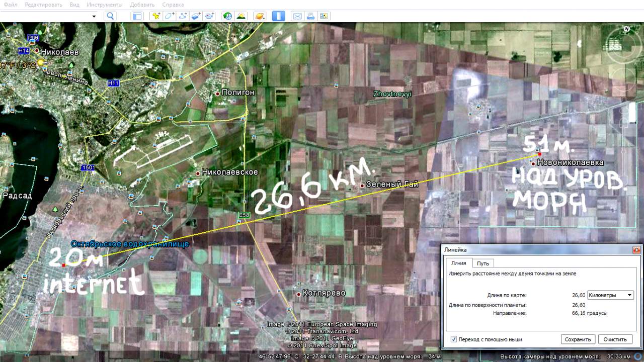Click the ruler line endpoint near Новониколаевка
The image size is (644, 362).
click(x=539, y=154)
